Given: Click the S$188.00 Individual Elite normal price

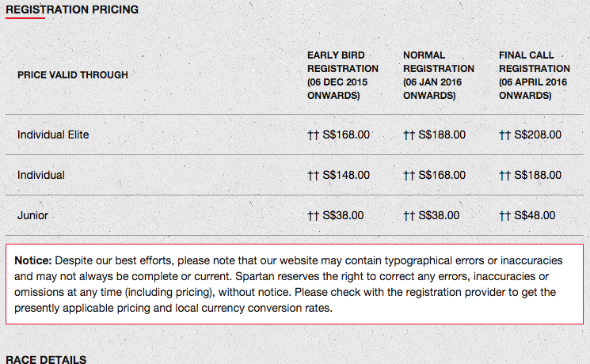Looking at the screenshot, I should click(442, 135).
